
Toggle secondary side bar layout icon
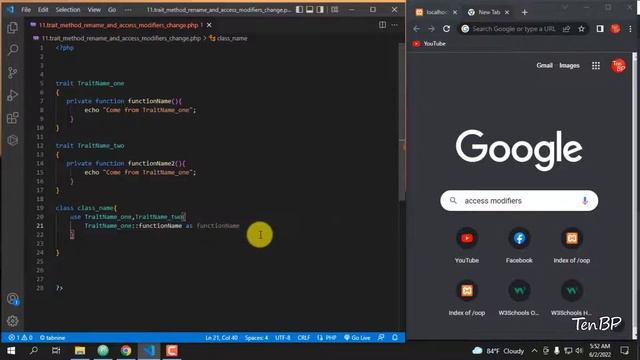tap(320, 9)
